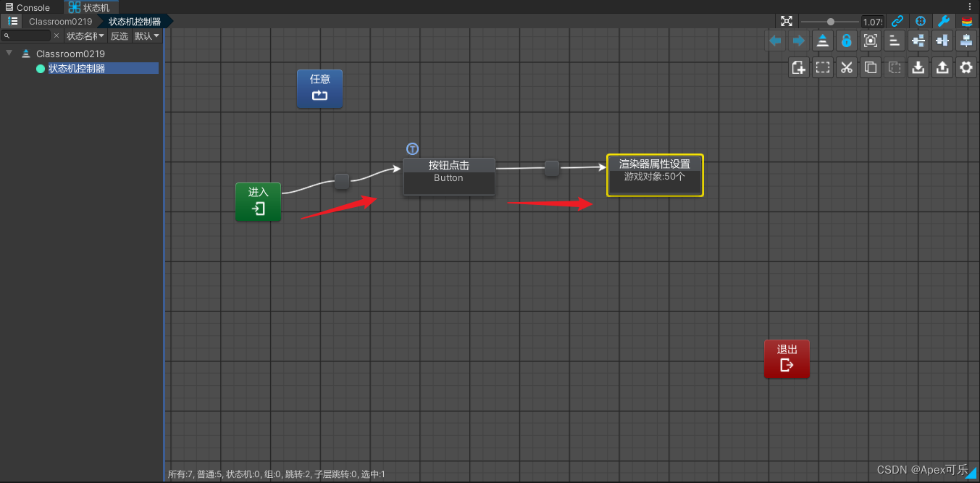980x483 pixels.
Task: Click the download arrow import icon
Action: (x=918, y=68)
